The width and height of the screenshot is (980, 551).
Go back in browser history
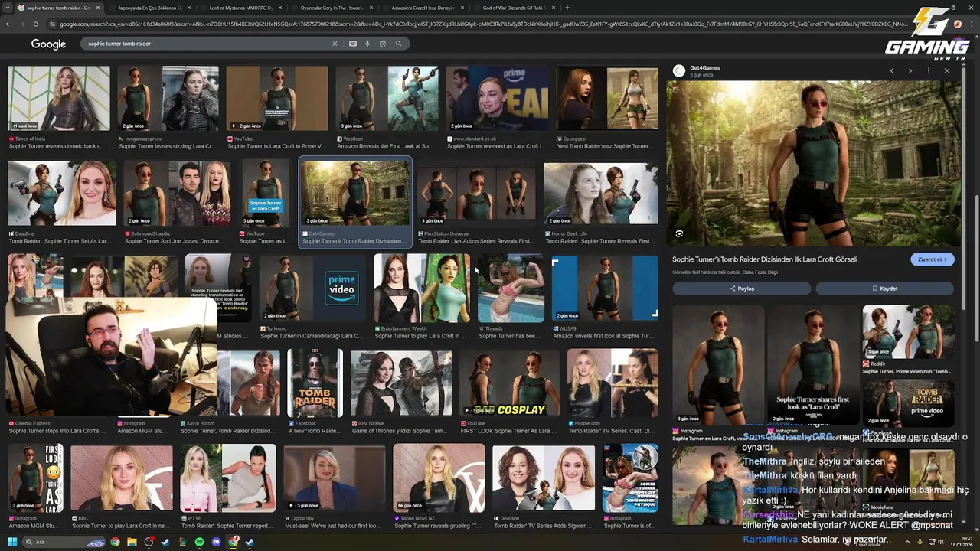(x=8, y=24)
